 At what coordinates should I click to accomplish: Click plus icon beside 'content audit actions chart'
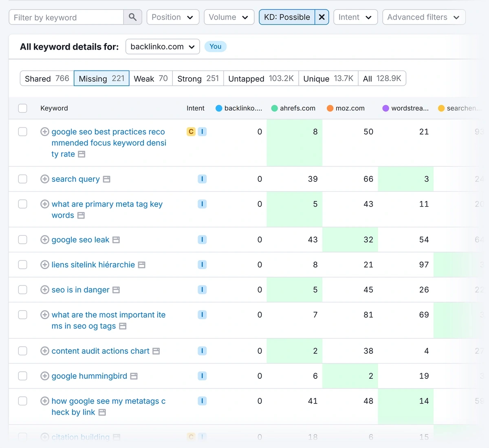point(45,351)
